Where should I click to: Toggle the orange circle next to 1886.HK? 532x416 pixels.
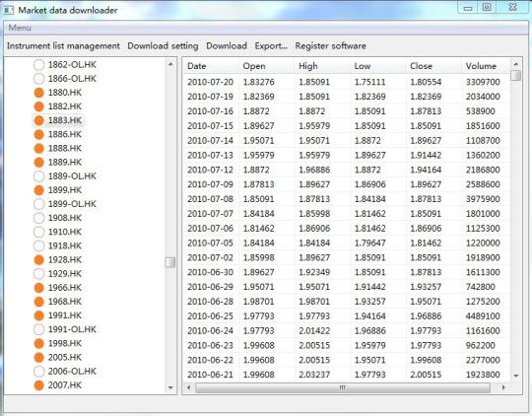pyautogui.click(x=39, y=134)
